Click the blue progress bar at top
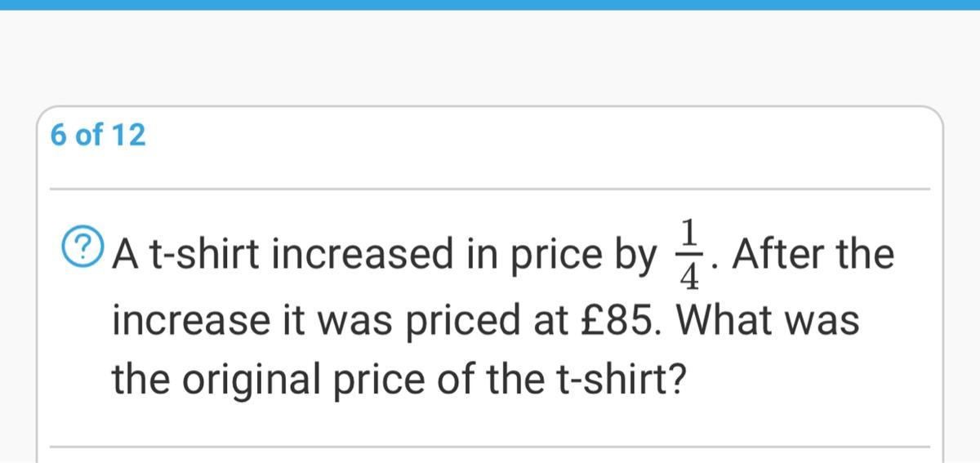Image resolution: width=980 pixels, height=463 pixels. coord(490,4)
